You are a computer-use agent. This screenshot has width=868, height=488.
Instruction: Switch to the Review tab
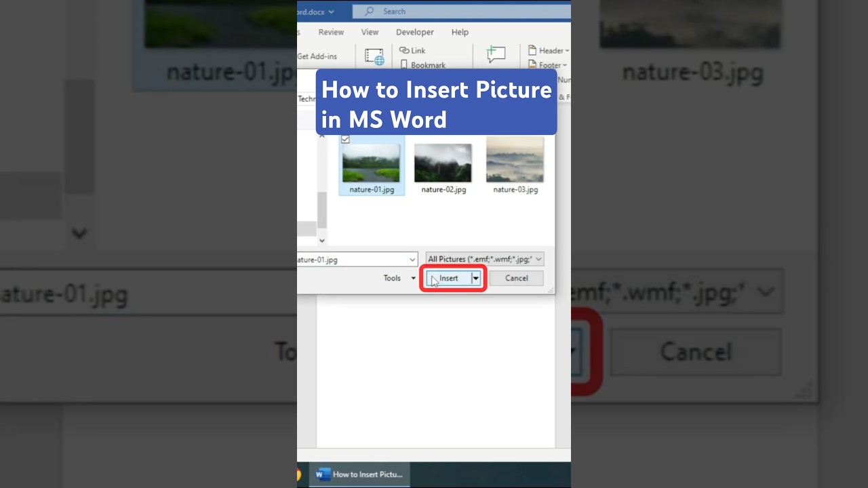click(x=331, y=32)
